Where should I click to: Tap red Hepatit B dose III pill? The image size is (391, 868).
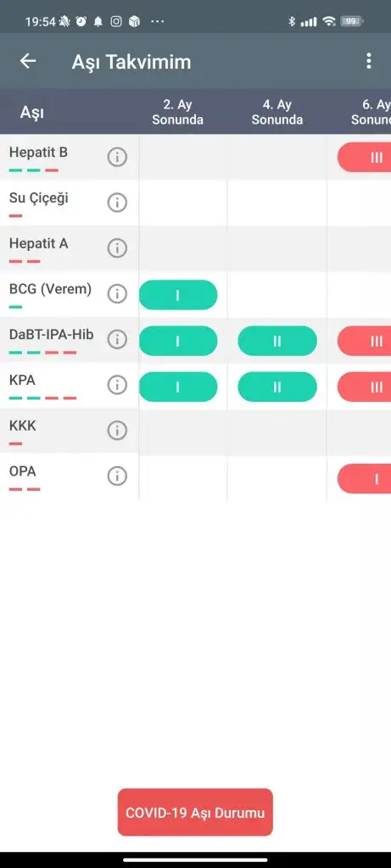pyautogui.click(x=365, y=157)
